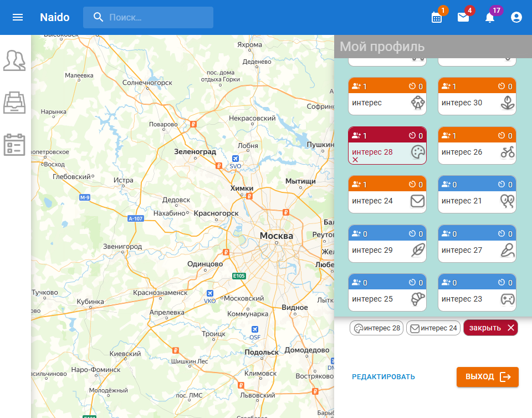Click the OSF airport marker on map

tap(255, 329)
